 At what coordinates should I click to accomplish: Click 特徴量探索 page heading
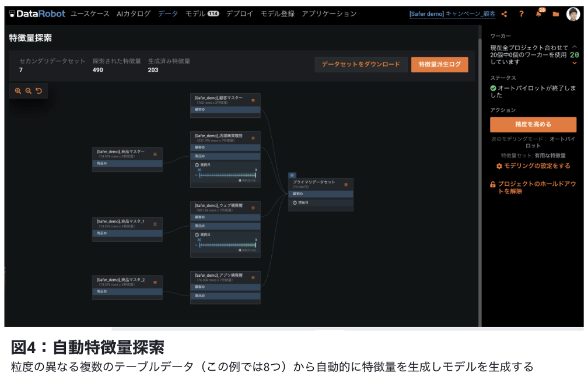coord(30,38)
